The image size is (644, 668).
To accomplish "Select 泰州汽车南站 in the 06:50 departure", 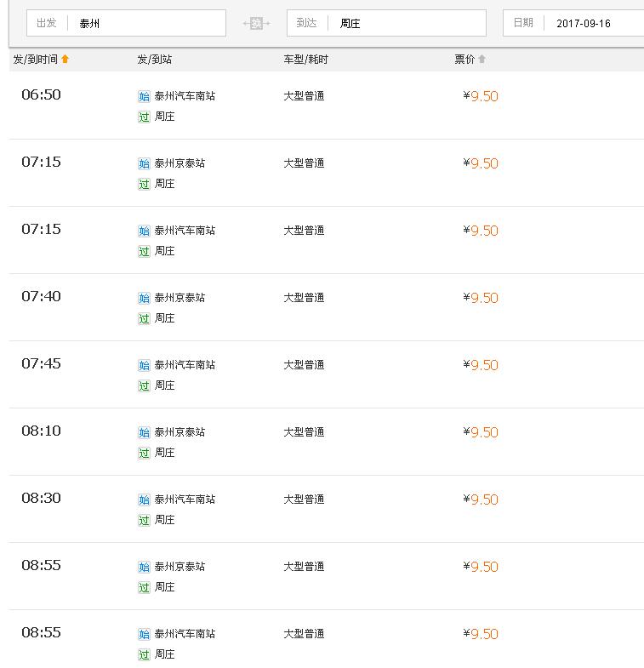I will (x=185, y=96).
